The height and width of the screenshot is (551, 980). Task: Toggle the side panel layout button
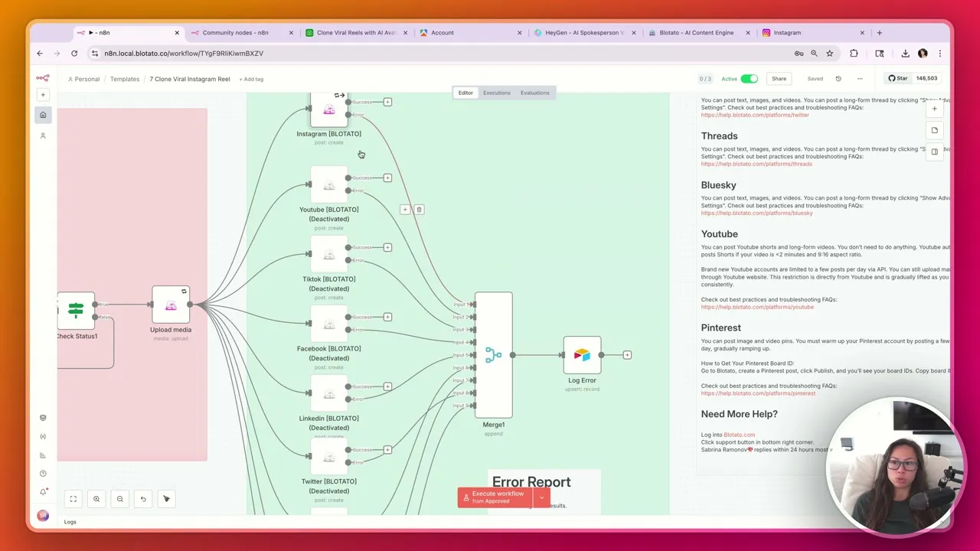click(x=934, y=152)
